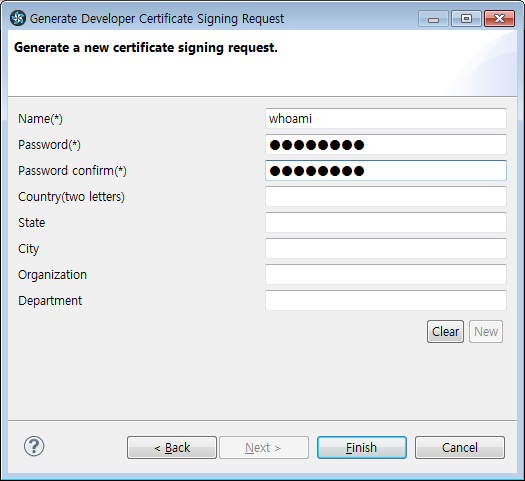Open the help question mark icon
The width and height of the screenshot is (525, 481).
click(34, 446)
